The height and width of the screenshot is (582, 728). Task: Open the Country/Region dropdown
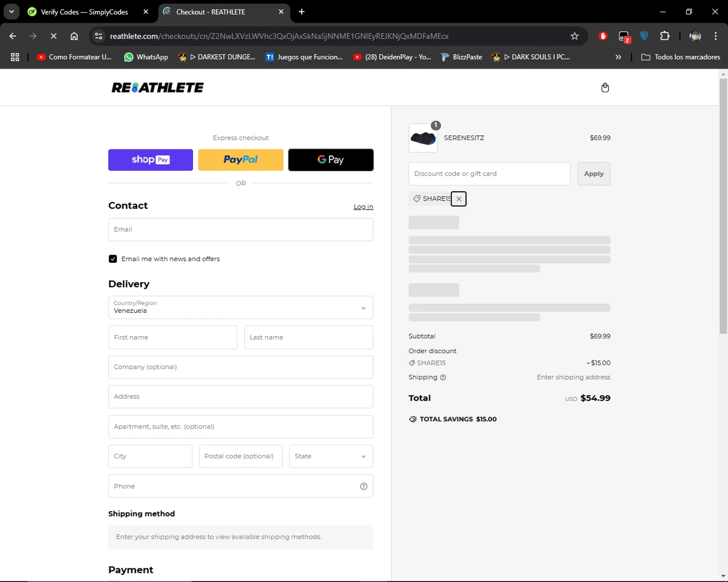click(241, 307)
